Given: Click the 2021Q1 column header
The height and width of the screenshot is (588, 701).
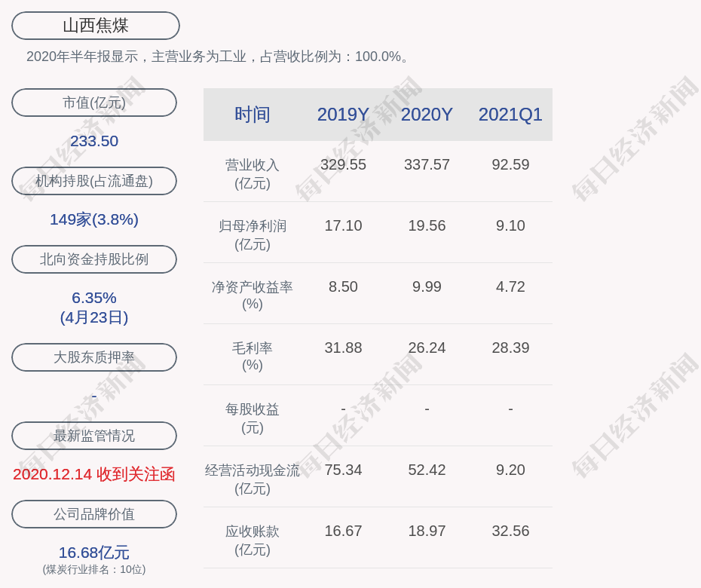Looking at the screenshot, I should (x=510, y=115).
